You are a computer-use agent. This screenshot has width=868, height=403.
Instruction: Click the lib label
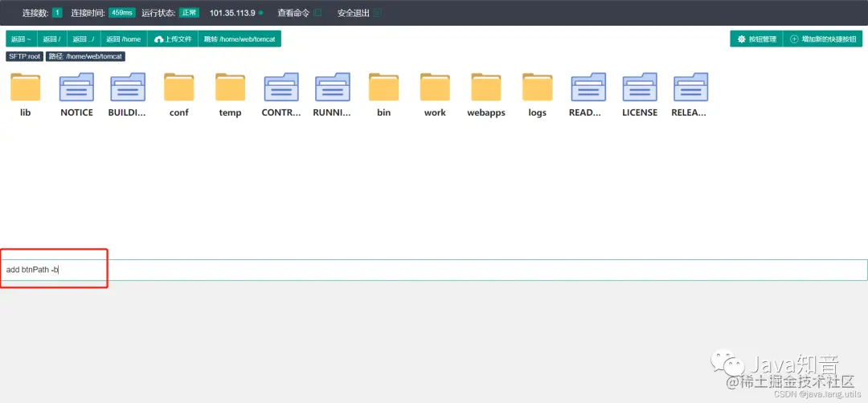(x=26, y=112)
